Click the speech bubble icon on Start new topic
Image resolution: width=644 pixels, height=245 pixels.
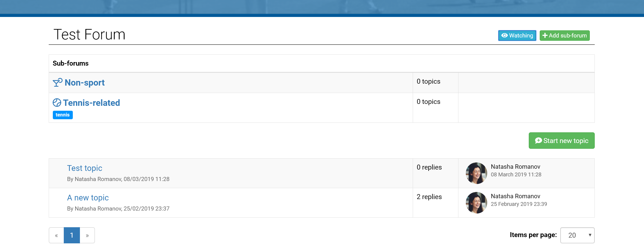pyautogui.click(x=538, y=141)
